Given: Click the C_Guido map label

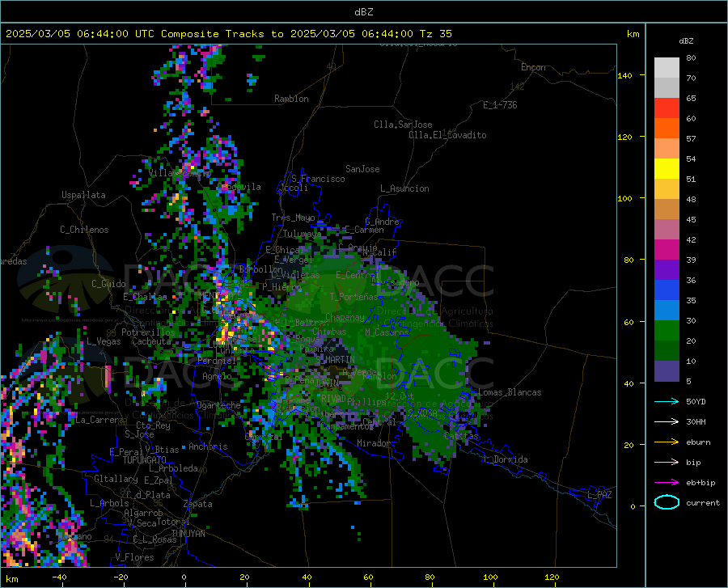Looking at the screenshot, I should [108, 284].
